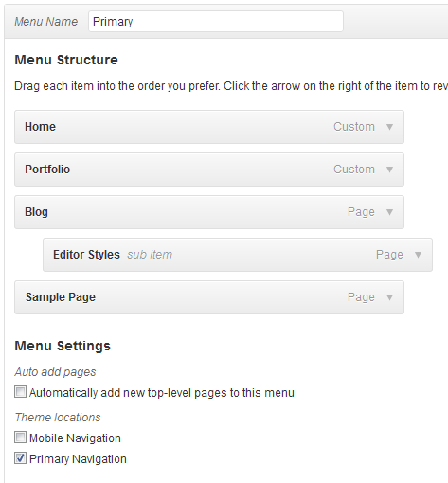The image size is (448, 483).
Task: Select the Sample Page menu item bar
Action: pyautogui.click(x=209, y=297)
